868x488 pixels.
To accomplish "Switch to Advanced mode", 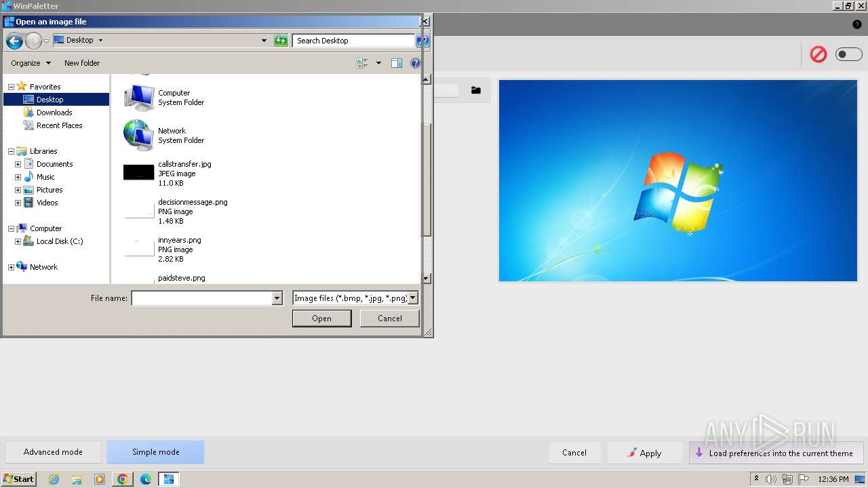I will (x=53, y=452).
